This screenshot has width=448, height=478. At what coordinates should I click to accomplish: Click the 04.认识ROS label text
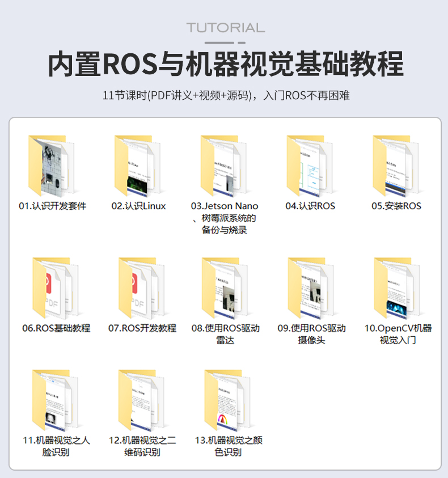click(x=310, y=206)
